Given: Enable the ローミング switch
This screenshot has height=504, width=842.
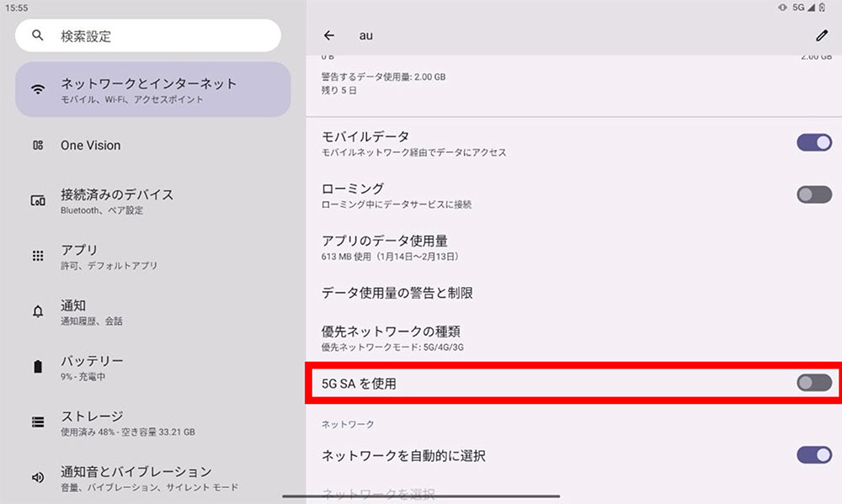Looking at the screenshot, I should coord(813,194).
